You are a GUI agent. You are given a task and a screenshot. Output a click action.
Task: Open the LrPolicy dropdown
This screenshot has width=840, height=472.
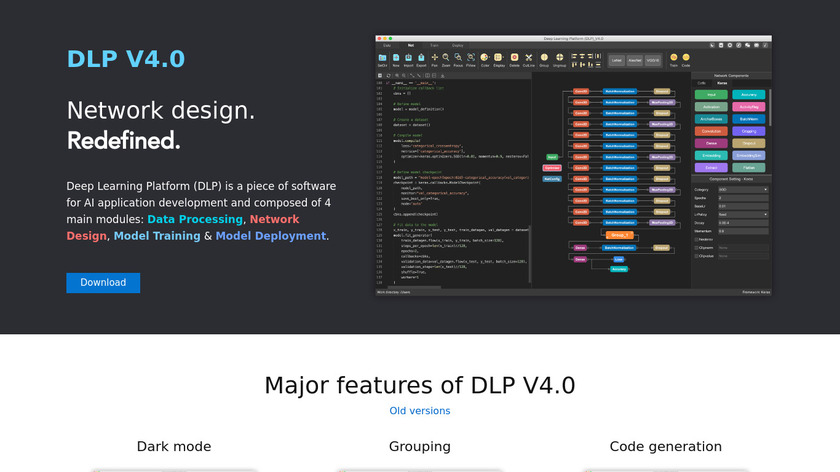click(743, 214)
